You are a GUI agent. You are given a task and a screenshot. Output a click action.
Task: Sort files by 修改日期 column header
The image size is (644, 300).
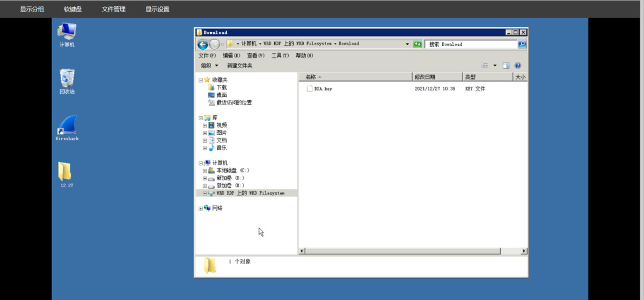point(425,77)
